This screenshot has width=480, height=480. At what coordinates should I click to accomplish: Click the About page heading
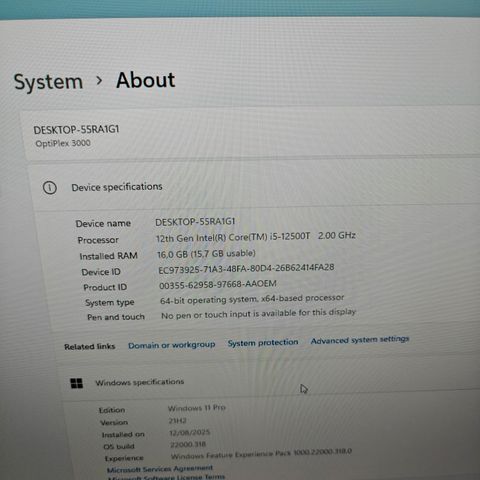pos(145,80)
